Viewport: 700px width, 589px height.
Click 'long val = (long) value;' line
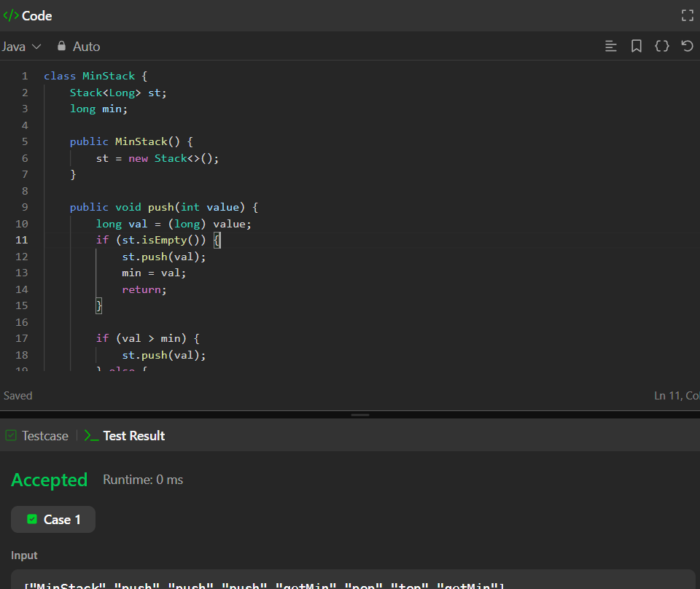[174, 224]
